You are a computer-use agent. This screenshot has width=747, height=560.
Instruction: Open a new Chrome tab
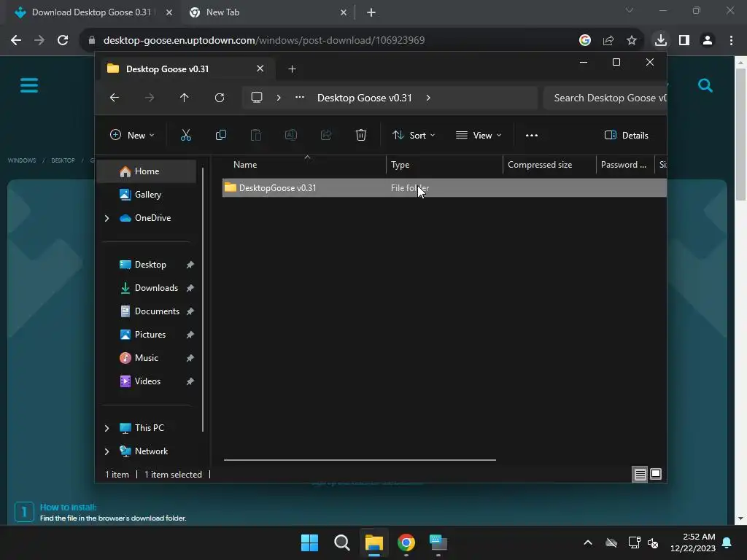(371, 12)
